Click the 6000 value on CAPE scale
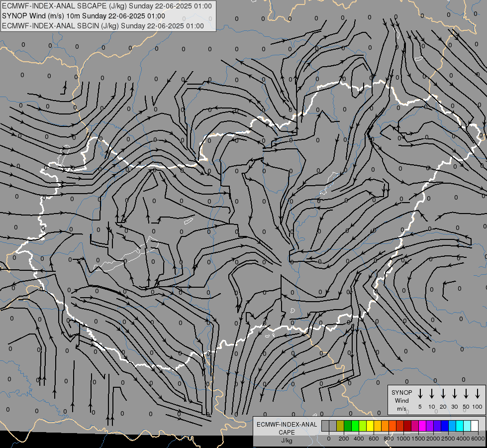487x448 pixels. tap(478, 439)
